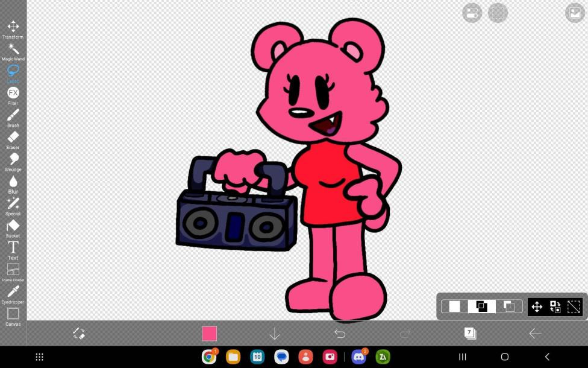This screenshot has width=588, height=368.
Task: Hide the toolbar with the down arrow
Action: pos(275,334)
